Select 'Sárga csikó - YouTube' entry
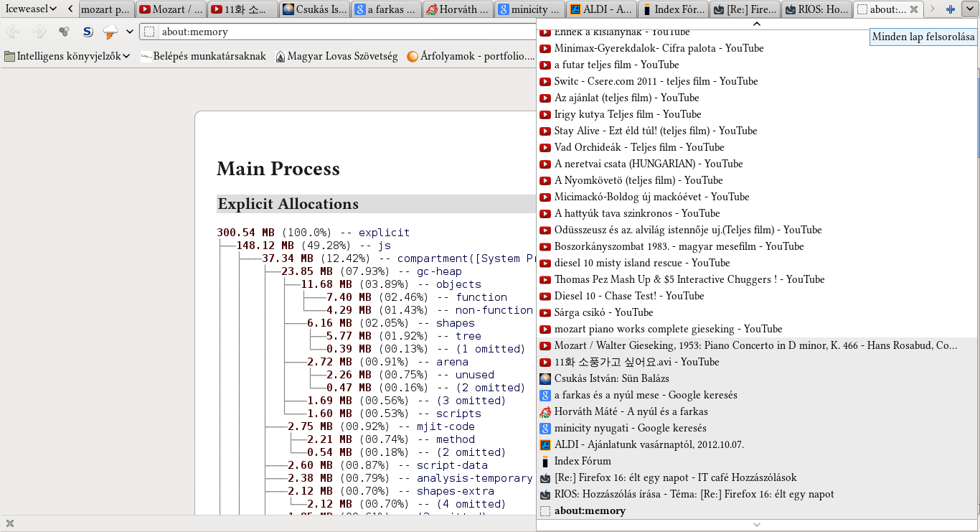Viewport: 980px width, 532px height. [756, 312]
